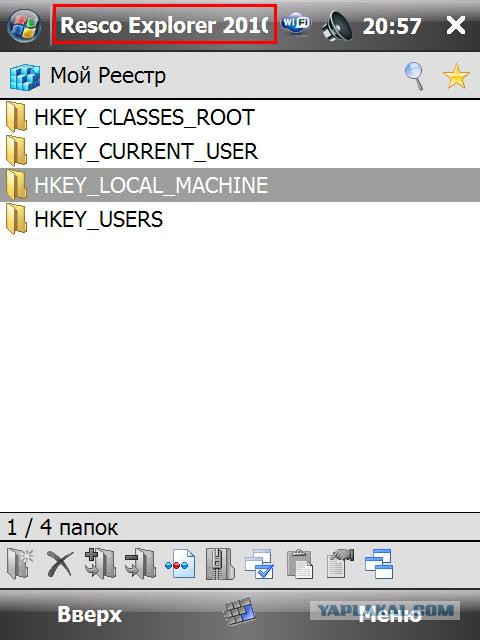This screenshot has height=640, width=480.
Task: Open the Меню softkey
Action: pos(390,614)
